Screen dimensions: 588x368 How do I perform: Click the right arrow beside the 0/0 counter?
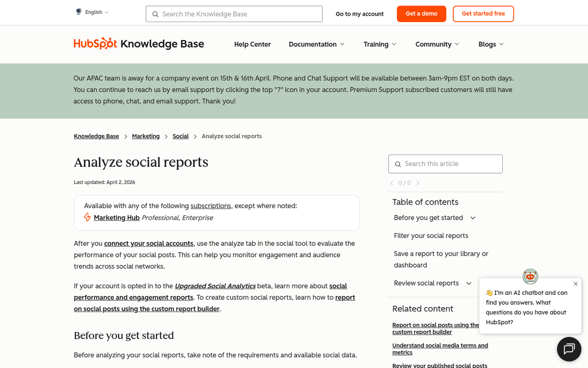417,183
